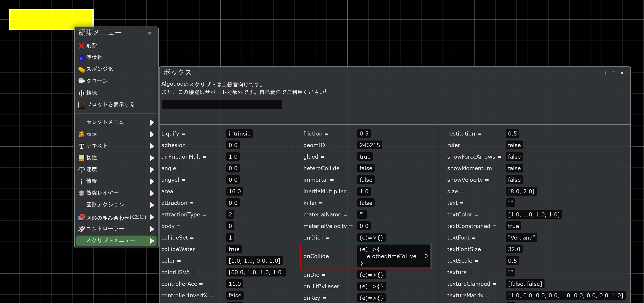Viewport: 644px width, 303px height.
Task: Toggle the glued value true
Action: (365, 157)
